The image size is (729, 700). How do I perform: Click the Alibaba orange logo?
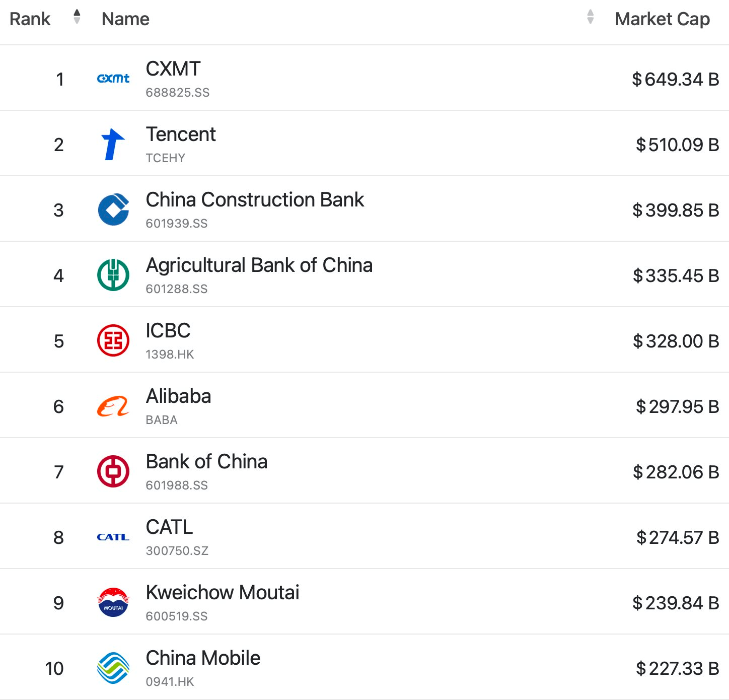coord(113,406)
